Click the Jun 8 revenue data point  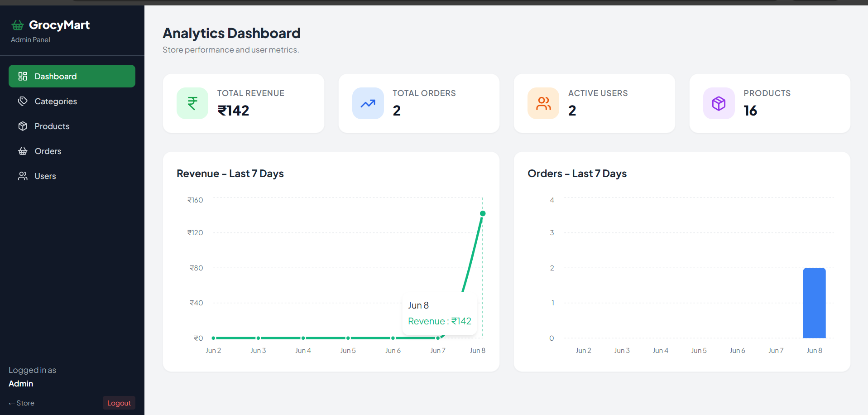(483, 213)
